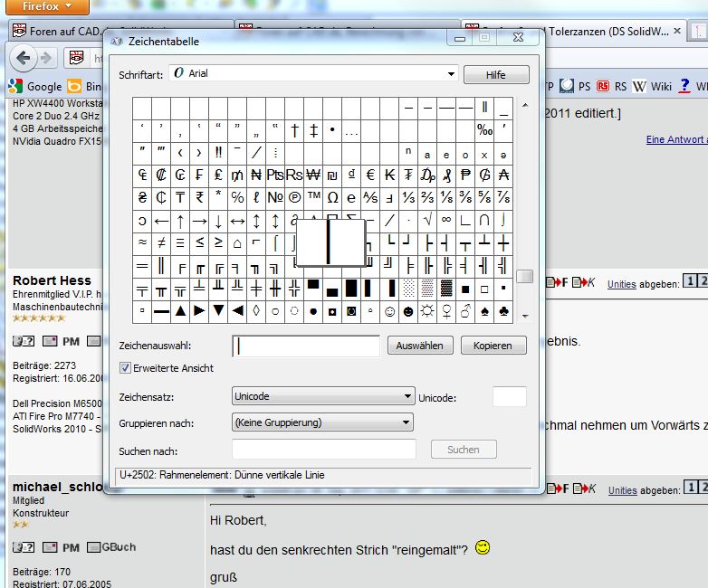Viewport: 708px width, 588px height.
Task: Click profile icon under michael_schlo post
Action: pos(24,547)
